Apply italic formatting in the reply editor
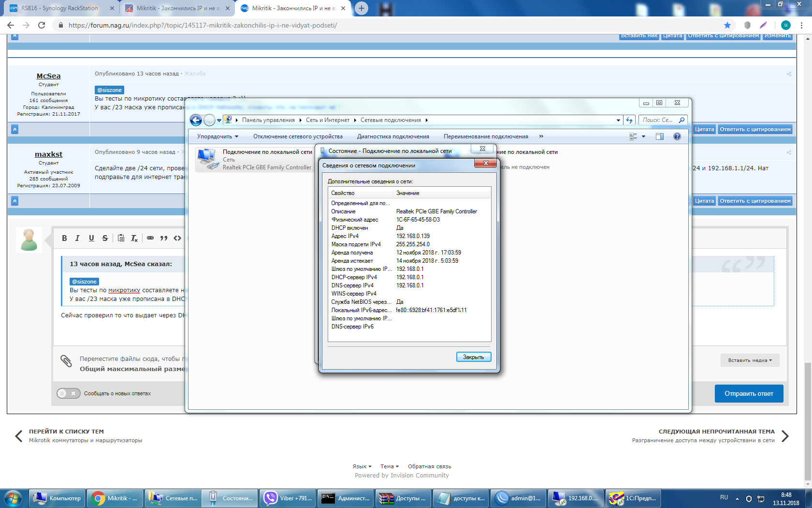The width and height of the screenshot is (812, 508). 77,238
